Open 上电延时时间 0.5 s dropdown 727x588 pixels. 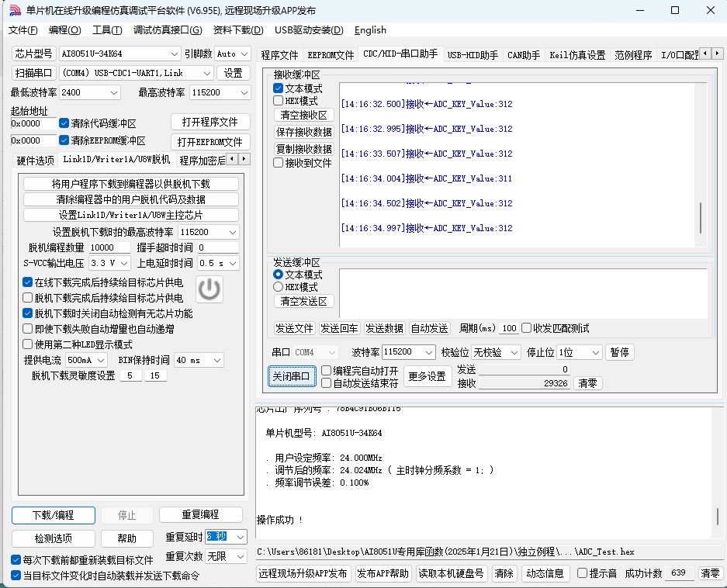pyautogui.click(x=218, y=263)
